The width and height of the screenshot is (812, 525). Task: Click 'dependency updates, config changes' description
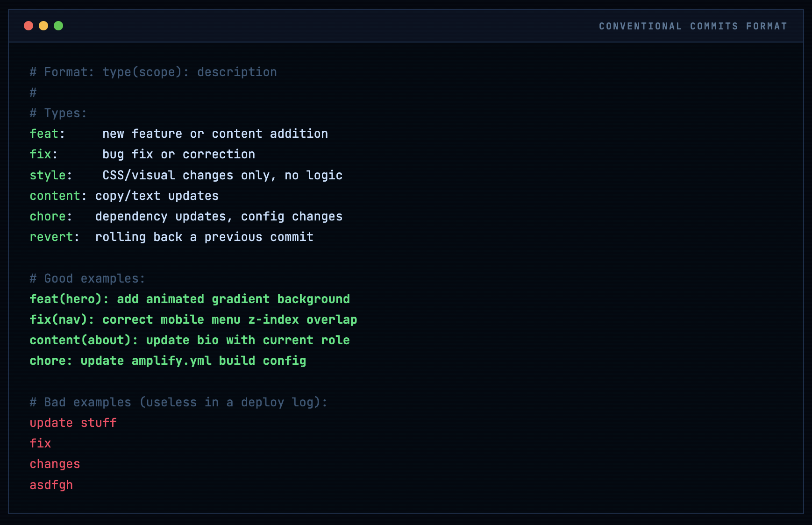coord(219,217)
